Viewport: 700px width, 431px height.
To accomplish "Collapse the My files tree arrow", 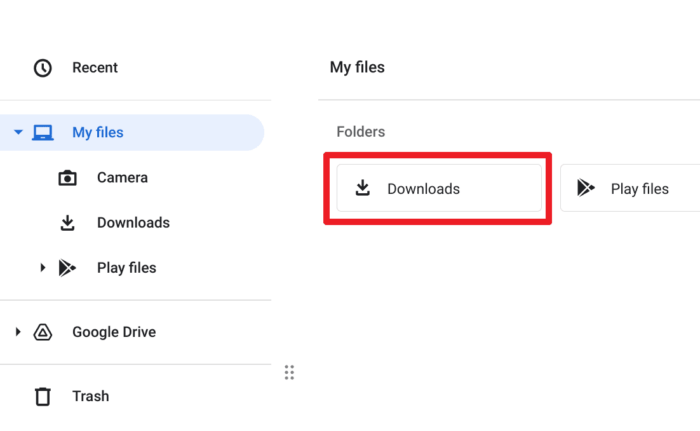I will (18, 132).
